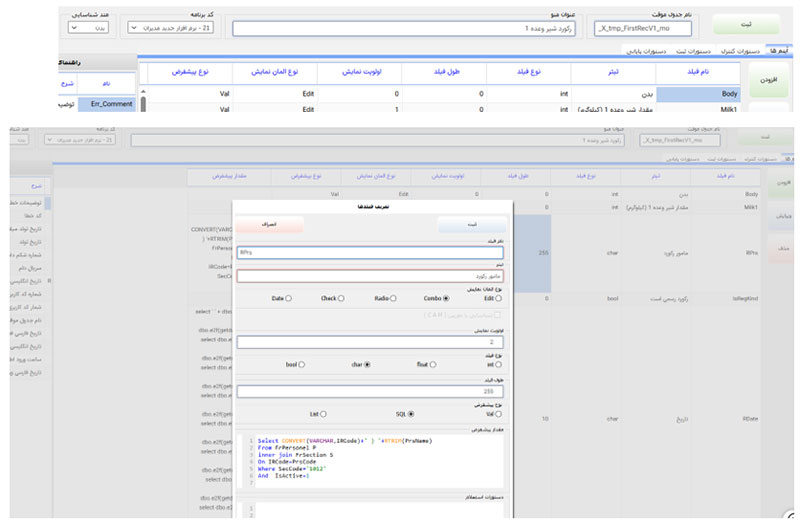Set field type to bool
800x522 pixels.
click(x=300, y=365)
